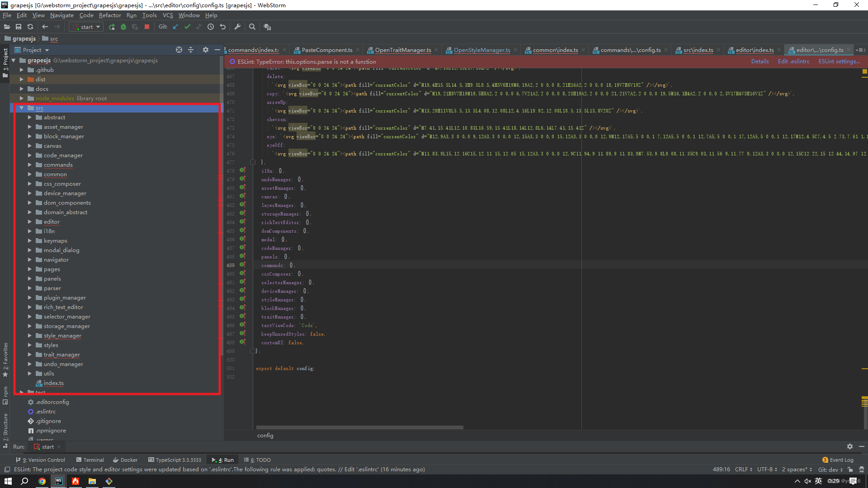Stop the running process with red square

click(147, 27)
